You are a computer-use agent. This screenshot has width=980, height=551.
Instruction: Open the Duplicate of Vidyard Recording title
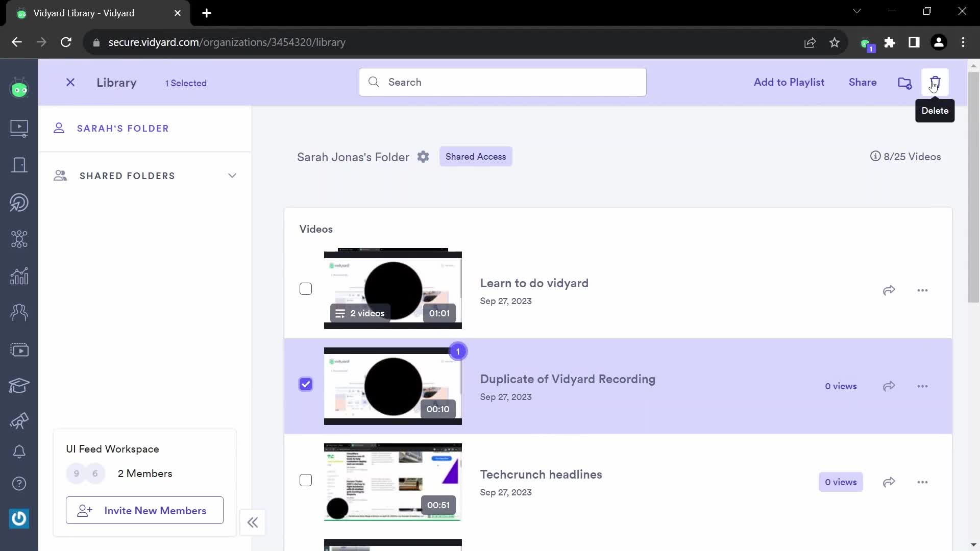[x=568, y=379]
